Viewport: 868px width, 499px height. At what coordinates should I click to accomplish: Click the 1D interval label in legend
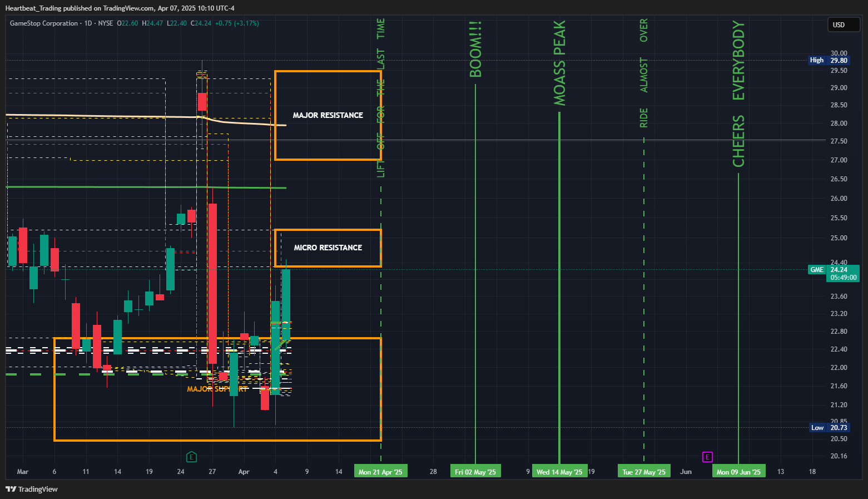[88, 23]
